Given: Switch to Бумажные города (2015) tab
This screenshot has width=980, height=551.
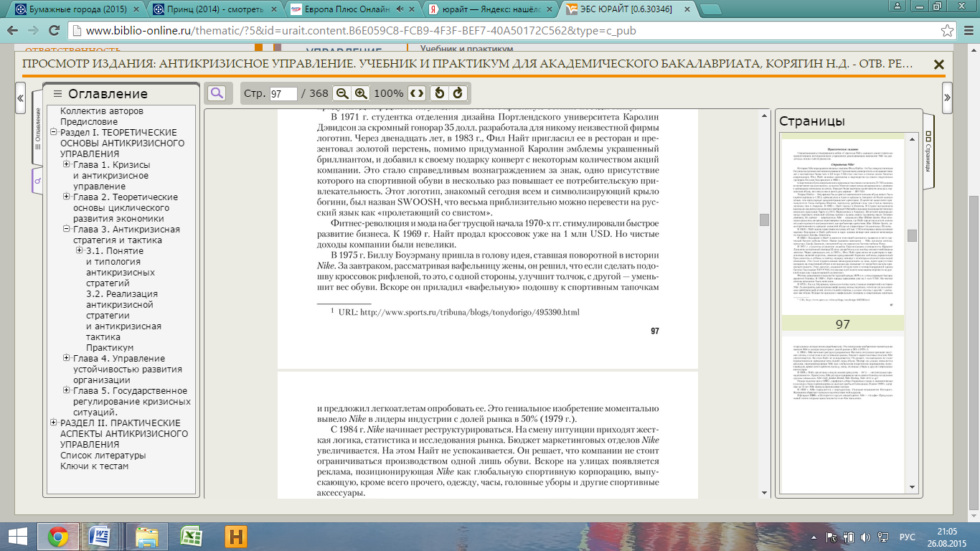Looking at the screenshot, I should click(76, 10).
